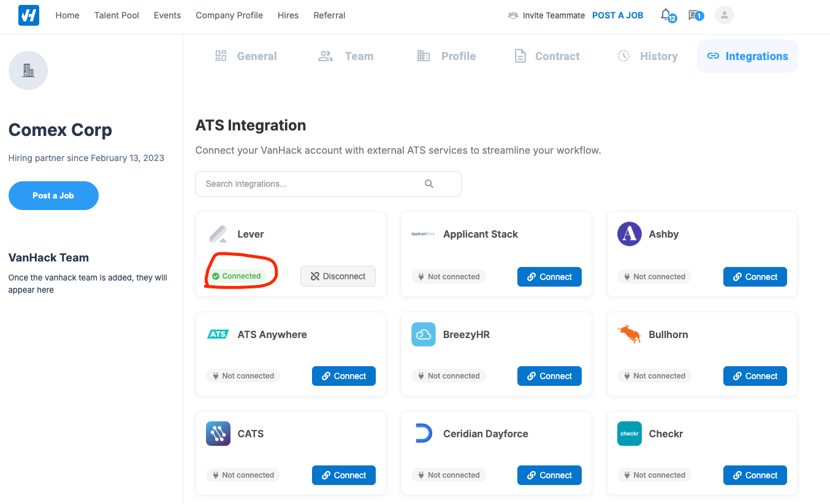Click the VanHack logo icon
The height and width of the screenshot is (504, 830).
click(x=29, y=15)
